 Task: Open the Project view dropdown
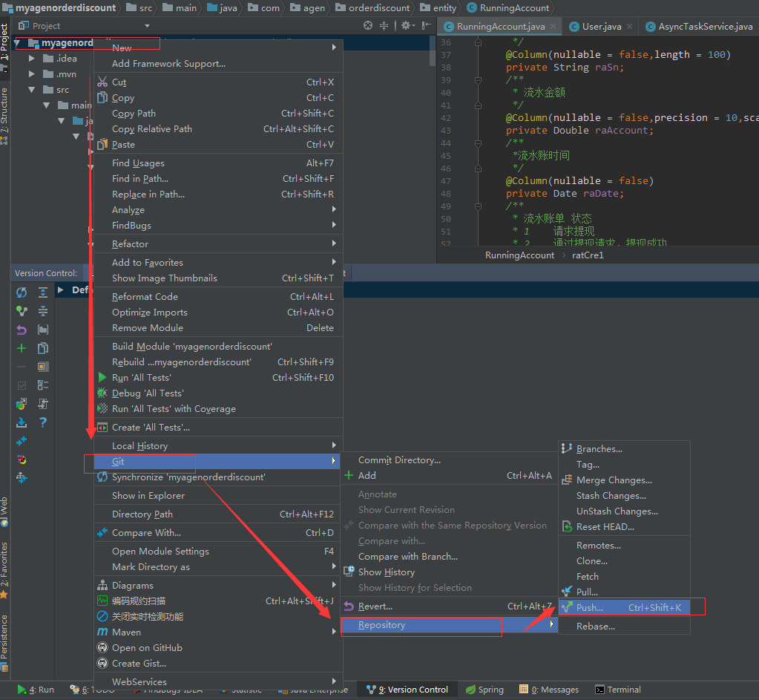(x=147, y=26)
